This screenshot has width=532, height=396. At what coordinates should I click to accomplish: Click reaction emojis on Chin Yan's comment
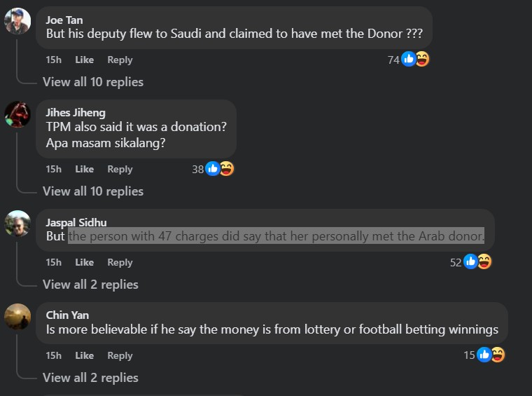[491, 355]
